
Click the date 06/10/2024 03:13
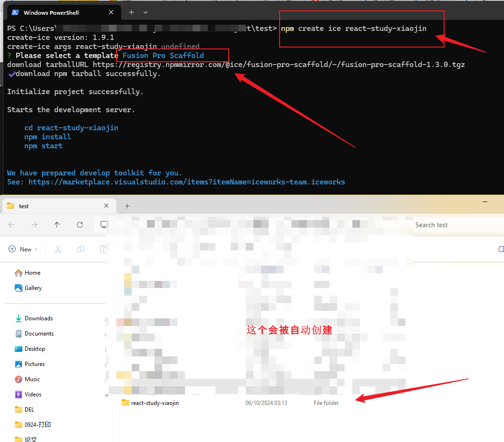pyautogui.click(x=266, y=403)
